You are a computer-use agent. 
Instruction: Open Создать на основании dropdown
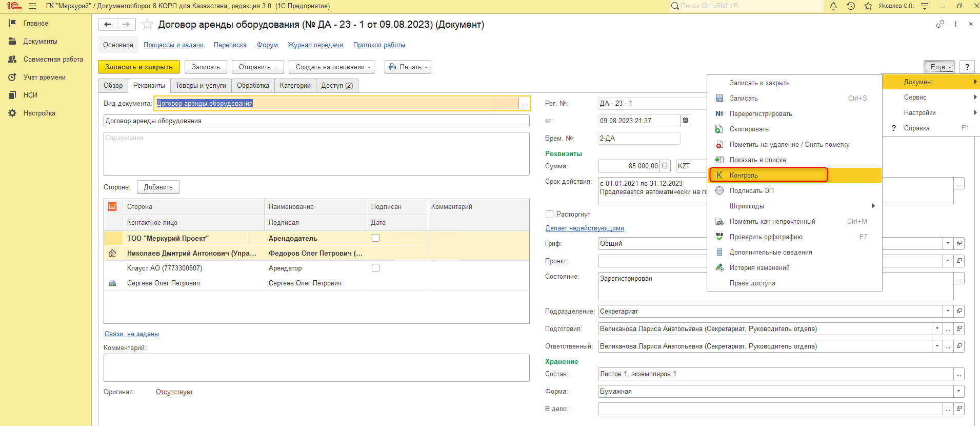coord(331,67)
